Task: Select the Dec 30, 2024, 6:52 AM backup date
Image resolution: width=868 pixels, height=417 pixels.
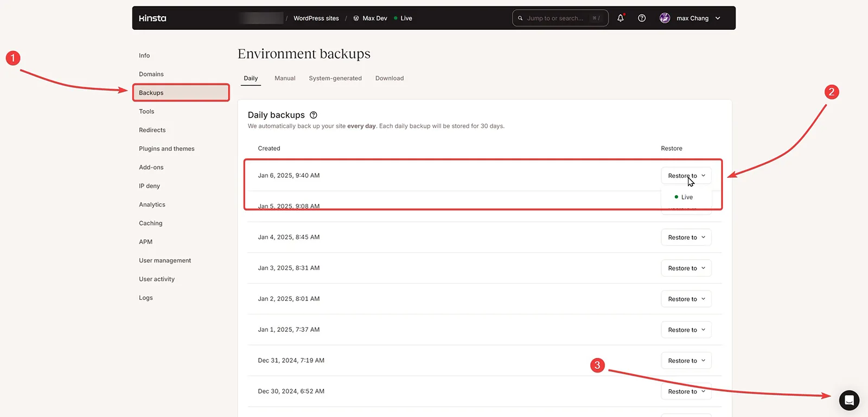Action: pos(291,392)
